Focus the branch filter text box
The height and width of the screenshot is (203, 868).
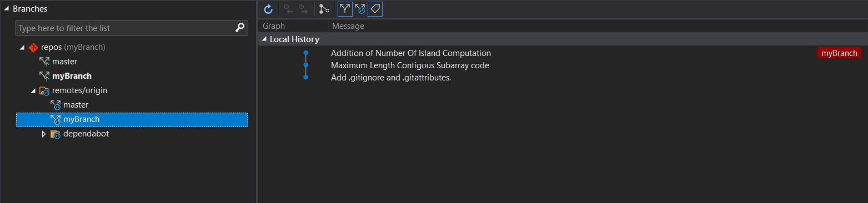click(126, 28)
